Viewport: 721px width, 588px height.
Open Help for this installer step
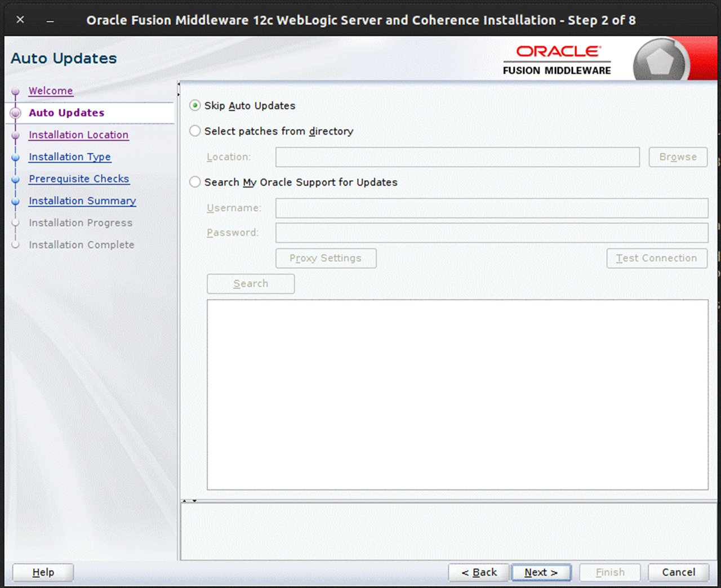[x=42, y=572]
